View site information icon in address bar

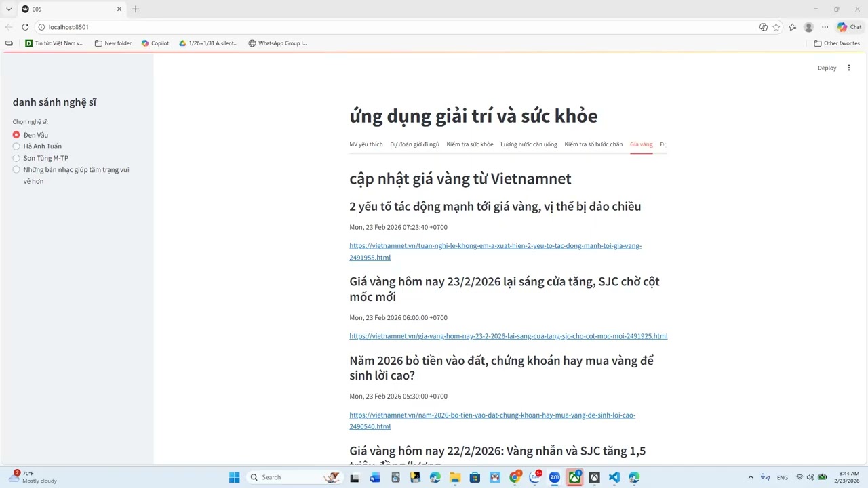[x=41, y=27]
